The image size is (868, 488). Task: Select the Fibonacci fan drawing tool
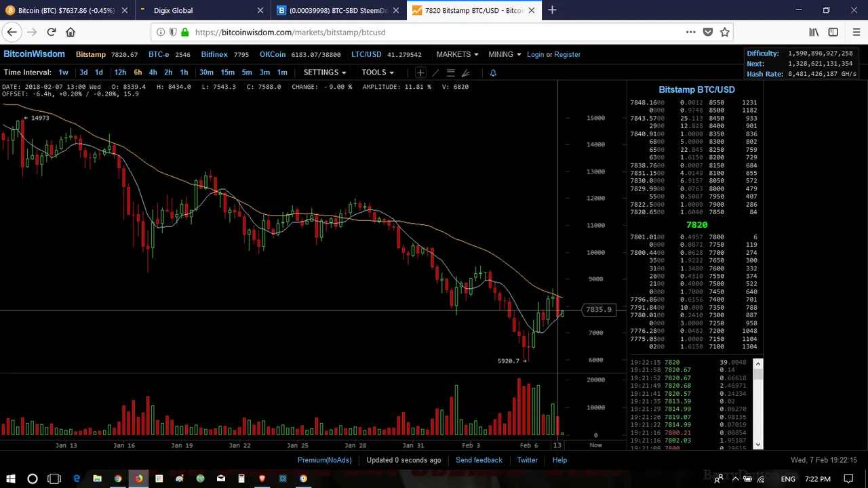[x=465, y=73]
